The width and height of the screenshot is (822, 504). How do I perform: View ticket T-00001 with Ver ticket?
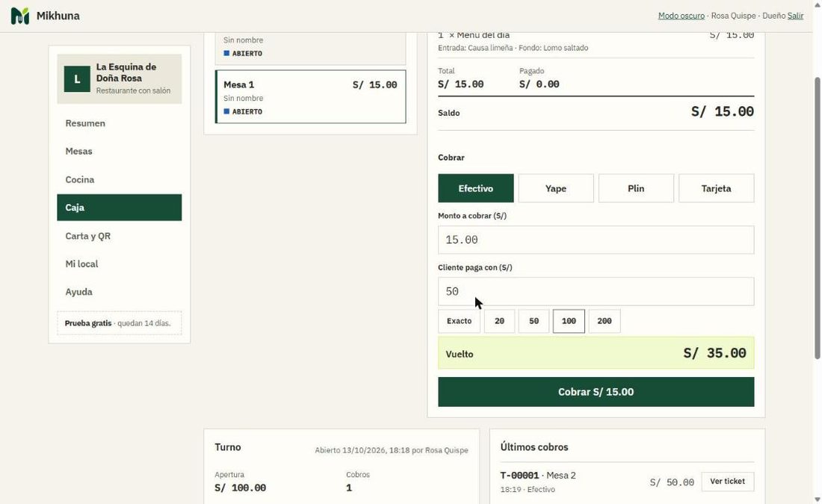727,482
